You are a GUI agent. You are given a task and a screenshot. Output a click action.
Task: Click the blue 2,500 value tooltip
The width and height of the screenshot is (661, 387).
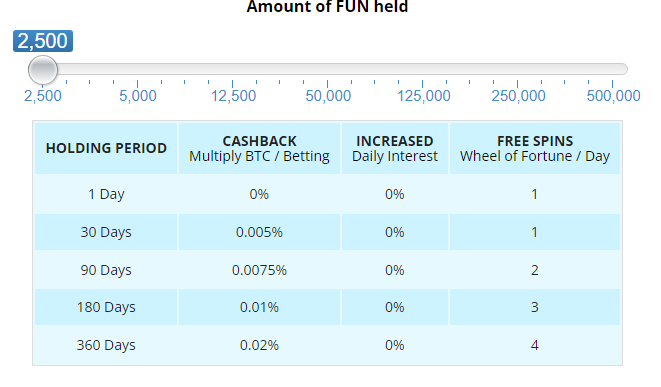[43, 41]
